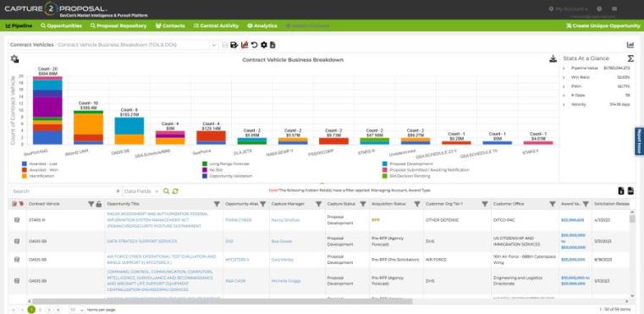Open the Analytics tab
The width and height of the screenshot is (644, 314).
(262, 25)
